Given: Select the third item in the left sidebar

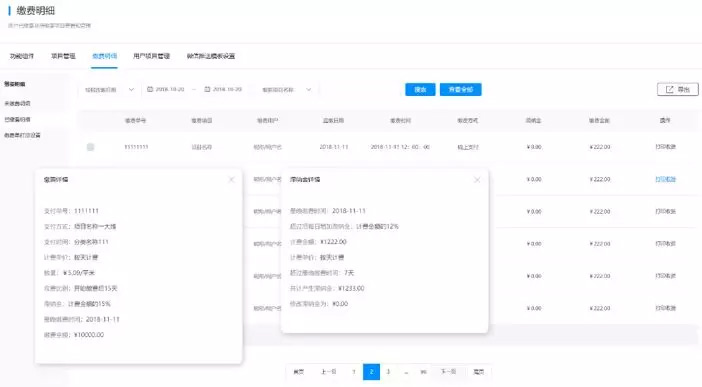Looking at the screenshot, I should pyautogui.click(x=17, y=119).
